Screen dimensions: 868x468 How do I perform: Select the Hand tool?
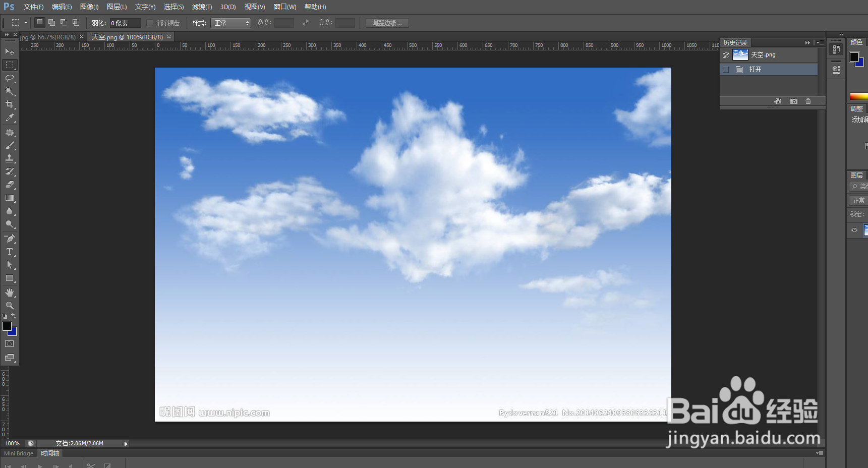coord(10,292)
